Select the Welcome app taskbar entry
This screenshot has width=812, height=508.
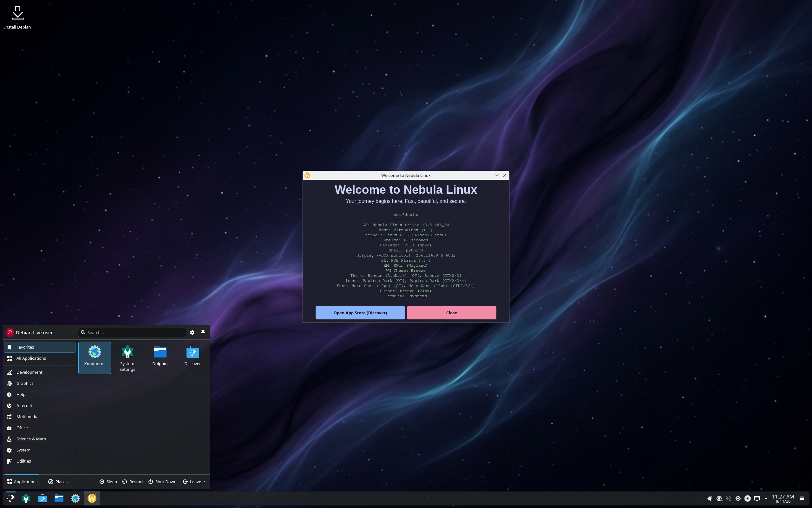92,498
